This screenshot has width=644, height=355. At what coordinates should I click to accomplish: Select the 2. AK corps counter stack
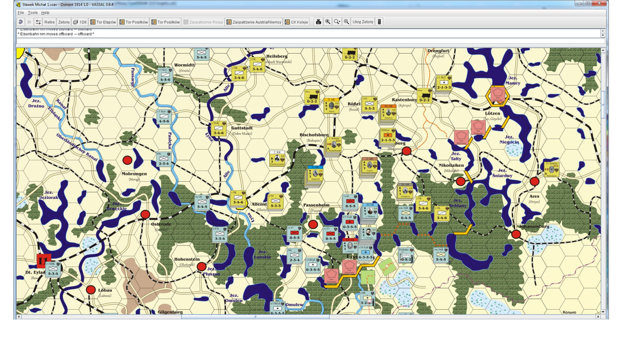(368, 167)
